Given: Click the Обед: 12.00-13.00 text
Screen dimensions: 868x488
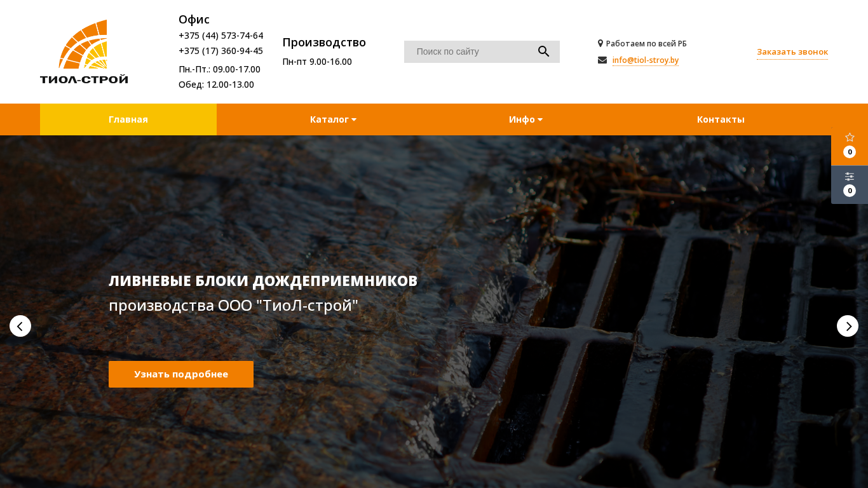Looking at the screenshot, I should [217, 85].
